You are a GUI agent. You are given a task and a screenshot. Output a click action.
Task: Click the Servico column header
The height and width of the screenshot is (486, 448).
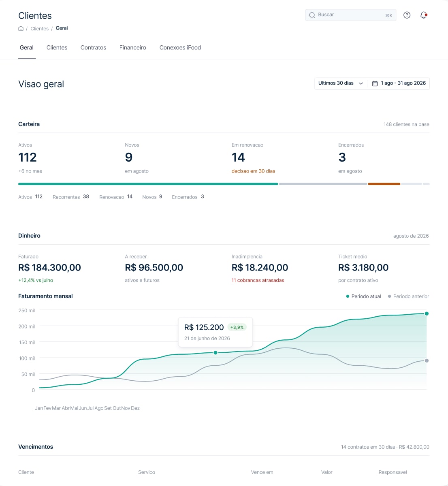click(x=147, y=472)
